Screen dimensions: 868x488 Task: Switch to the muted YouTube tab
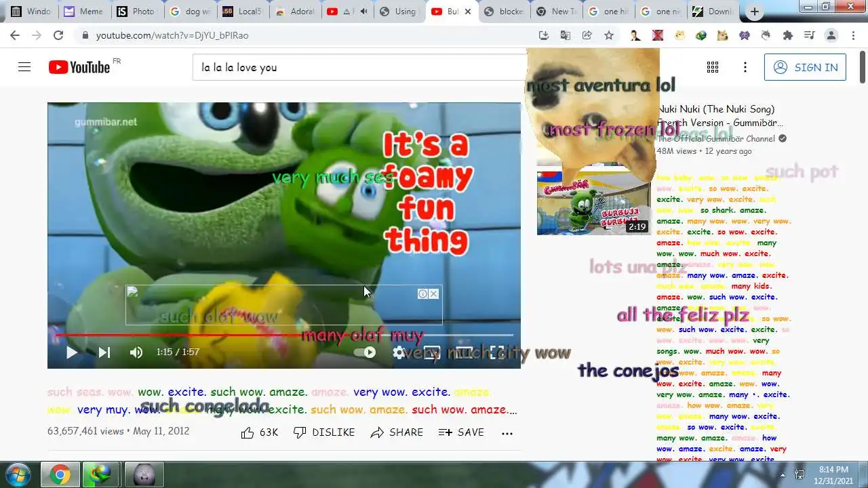point(348,12)
